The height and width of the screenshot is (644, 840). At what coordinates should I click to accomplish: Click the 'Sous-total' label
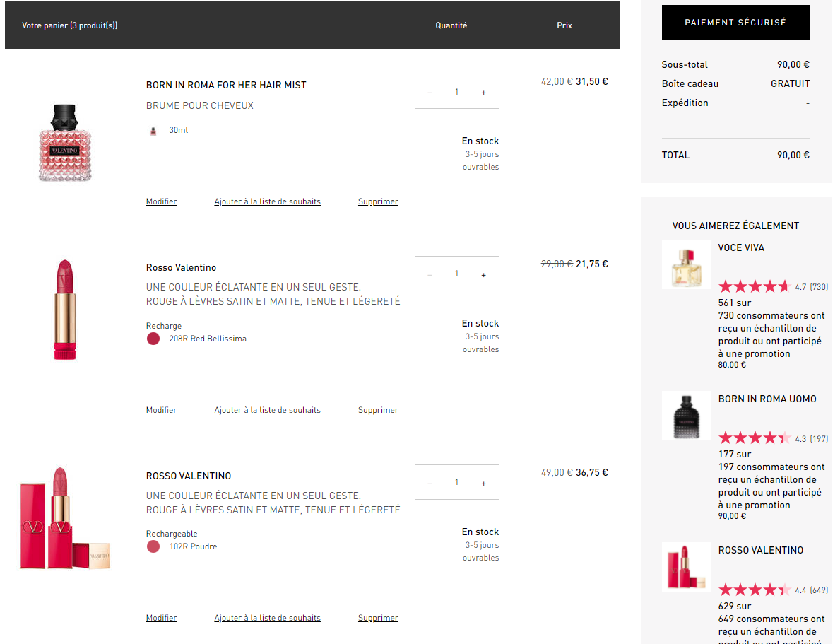click(685, 65)
